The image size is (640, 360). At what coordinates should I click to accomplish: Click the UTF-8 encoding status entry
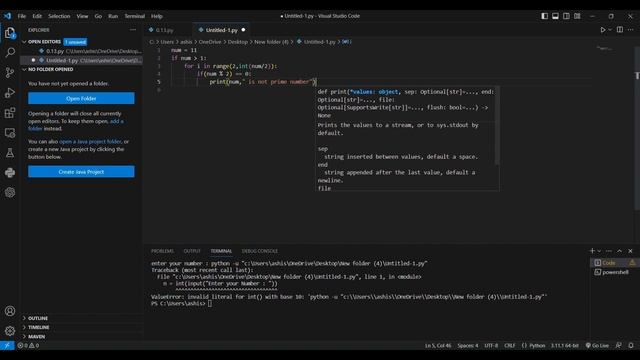pos(491,345)
